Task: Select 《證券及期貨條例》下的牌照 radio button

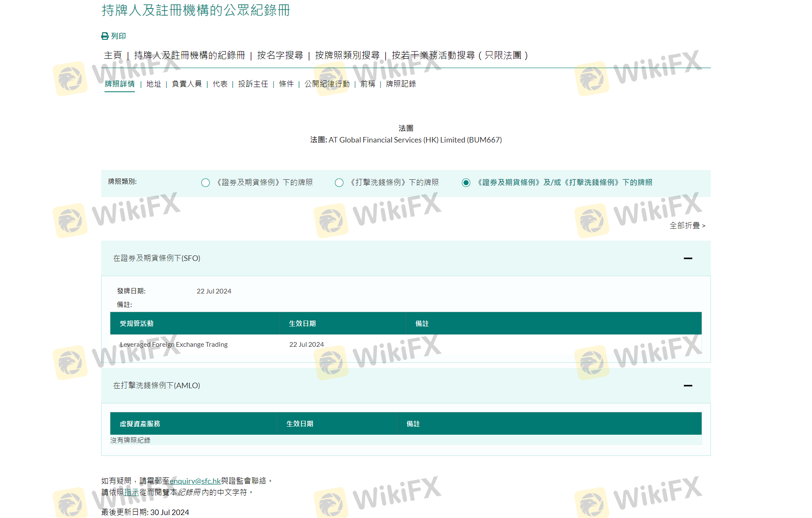Action: point(206,183)
